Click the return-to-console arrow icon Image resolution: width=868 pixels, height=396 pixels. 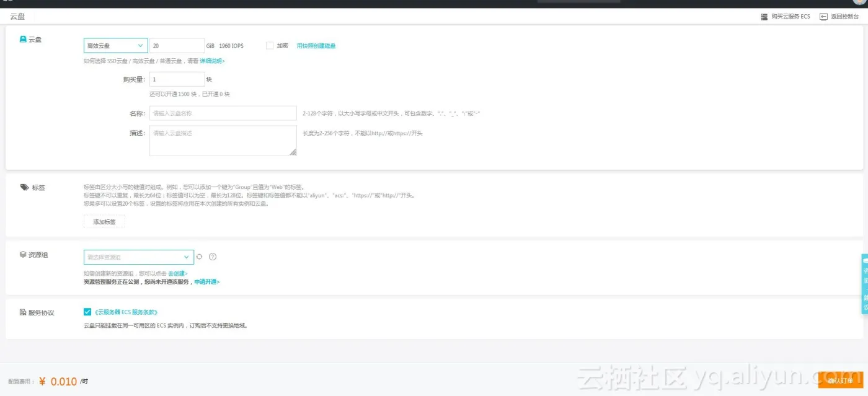(x=823, y=17)
